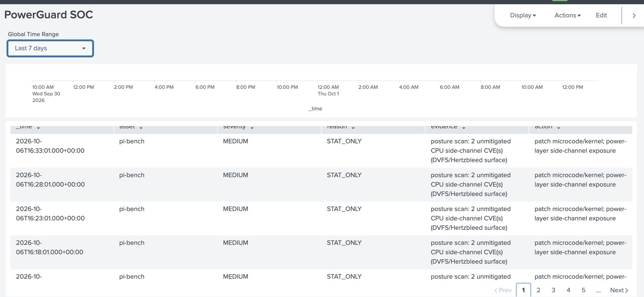Click the action text in the 16:23:01 row
The height and width of the screenshot is (297, 644).
click(580, 214)
